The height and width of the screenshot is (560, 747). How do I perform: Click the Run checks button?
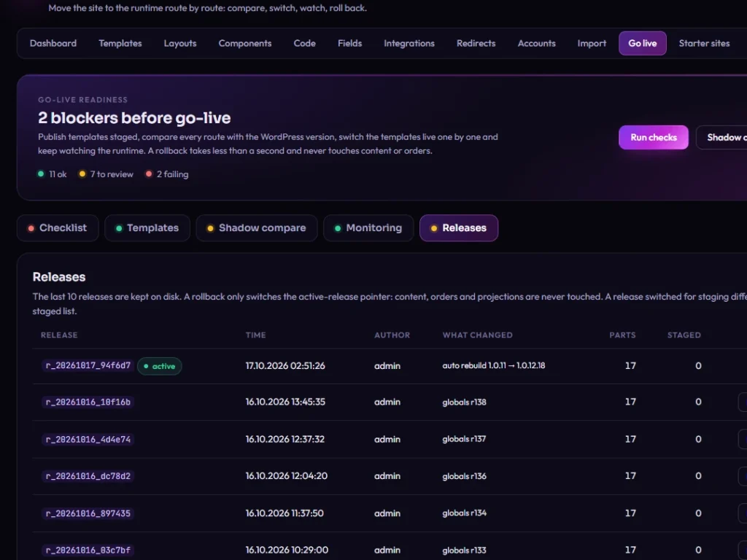point(653,137)
